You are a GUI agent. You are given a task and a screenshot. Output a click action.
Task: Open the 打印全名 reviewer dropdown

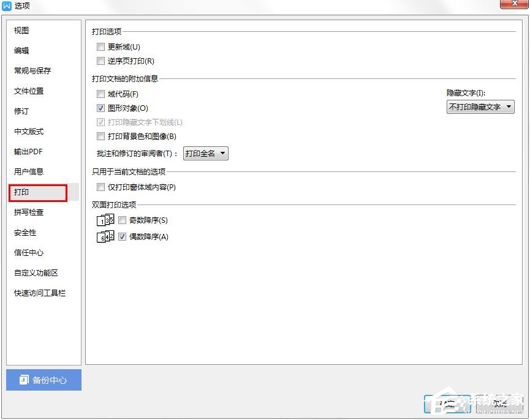205,153
